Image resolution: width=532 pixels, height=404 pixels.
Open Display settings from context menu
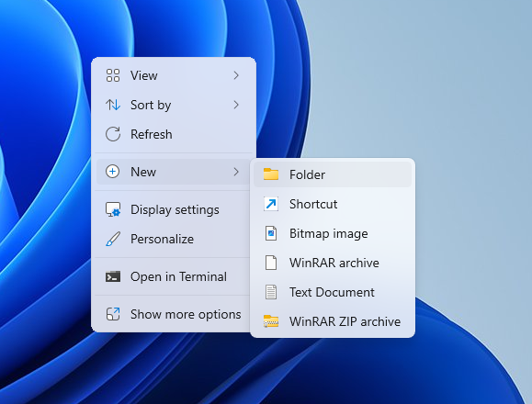coord(174,209)
